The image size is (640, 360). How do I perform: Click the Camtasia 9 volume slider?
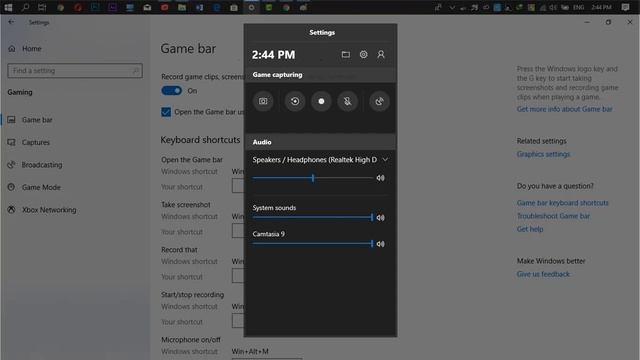click(313, 244)
